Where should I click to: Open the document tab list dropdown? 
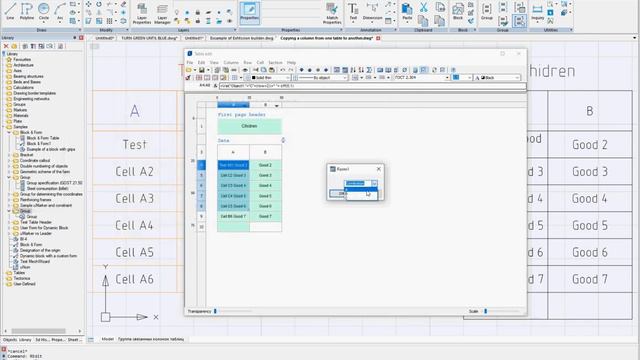tap(634, 38)
